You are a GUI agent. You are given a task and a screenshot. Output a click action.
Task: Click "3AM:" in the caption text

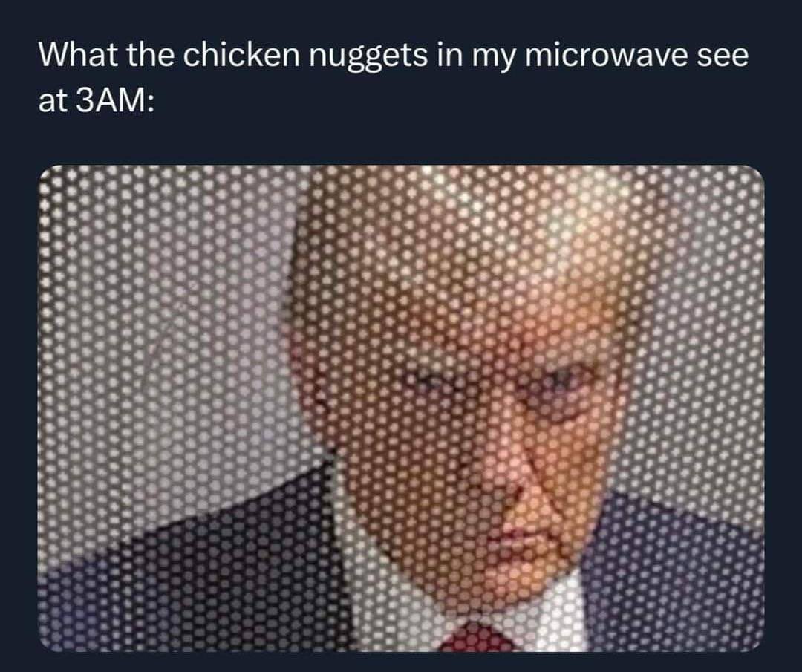pos(116,100)
